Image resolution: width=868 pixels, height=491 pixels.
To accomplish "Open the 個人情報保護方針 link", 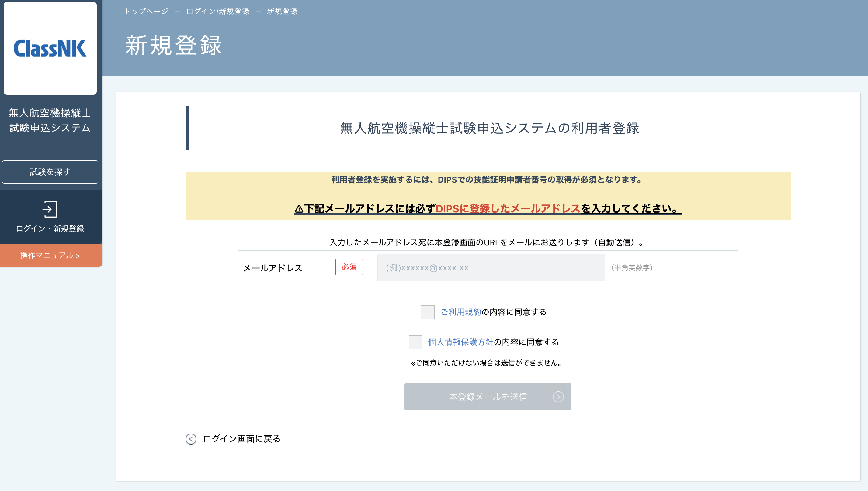I will click(461, 342).
